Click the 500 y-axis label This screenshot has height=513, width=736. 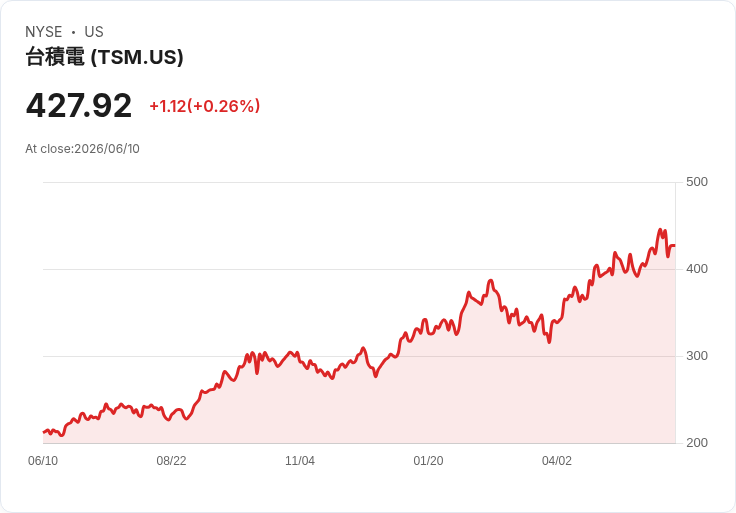click(697, 182)
